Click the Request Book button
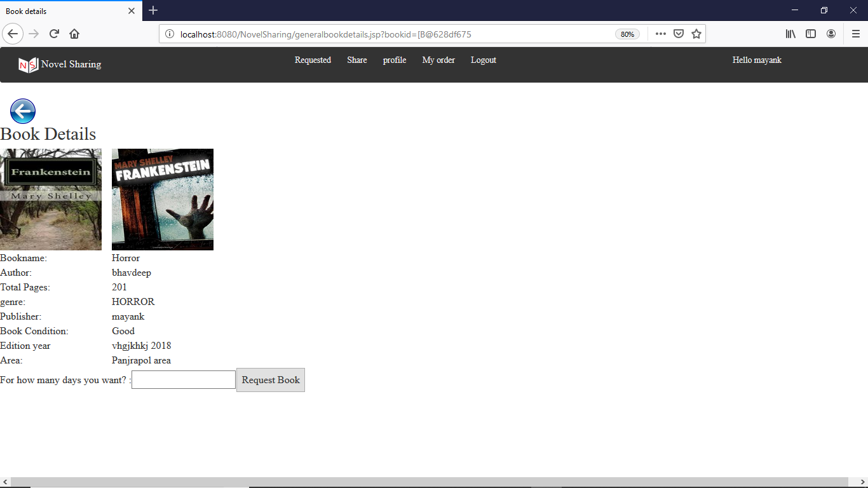The image size is (868, 488). tap(271, 380)
